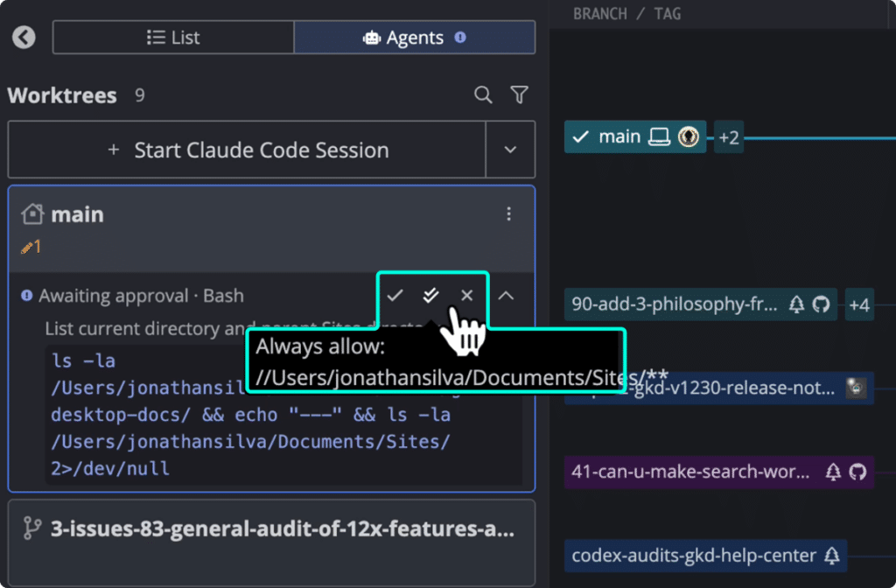This screenshot has width=896, height=588.
Task: Approve the Bash request once
Action: (x=395, y=296)
